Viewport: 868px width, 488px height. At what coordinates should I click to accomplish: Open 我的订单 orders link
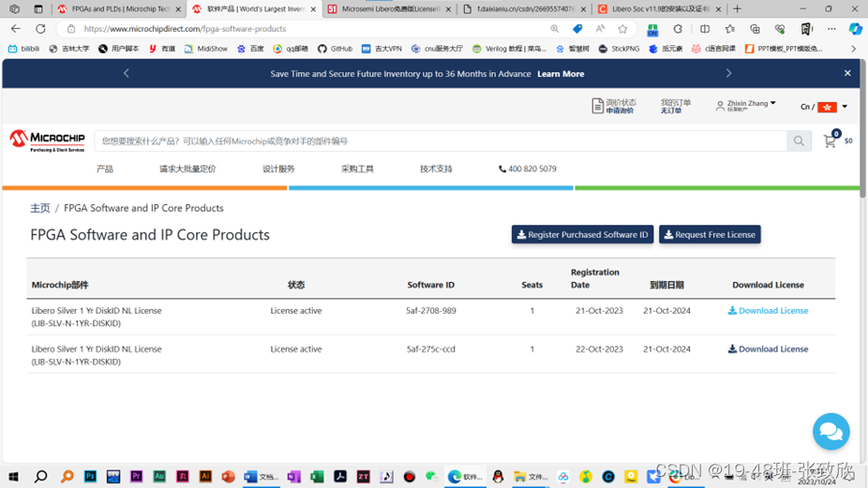point(675,106)
